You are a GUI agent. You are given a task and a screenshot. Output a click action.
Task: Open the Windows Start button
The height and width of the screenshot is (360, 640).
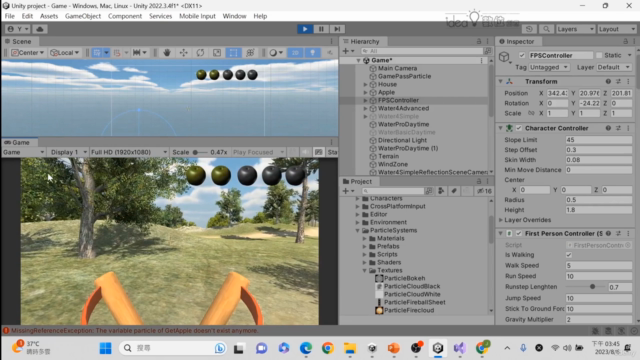105,348
